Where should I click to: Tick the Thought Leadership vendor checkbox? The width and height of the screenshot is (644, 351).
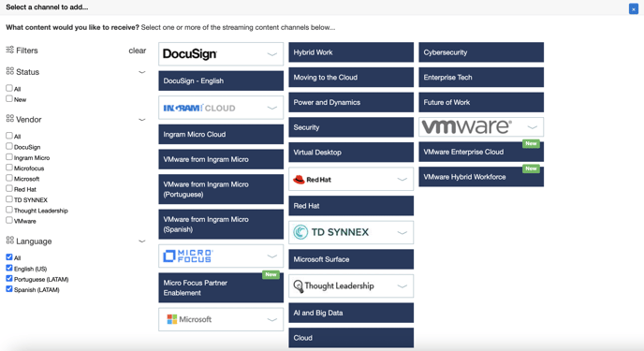tap(9, 210)
